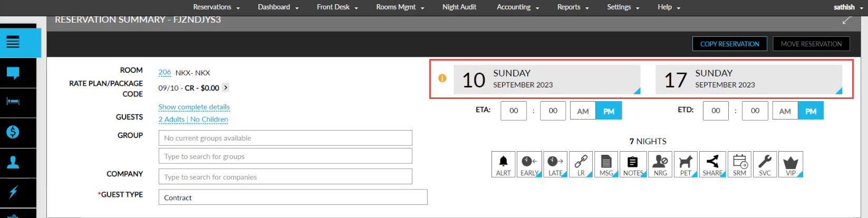
Task: Click 2 Adults | No Children link
Action: click(x=193, y=120)
